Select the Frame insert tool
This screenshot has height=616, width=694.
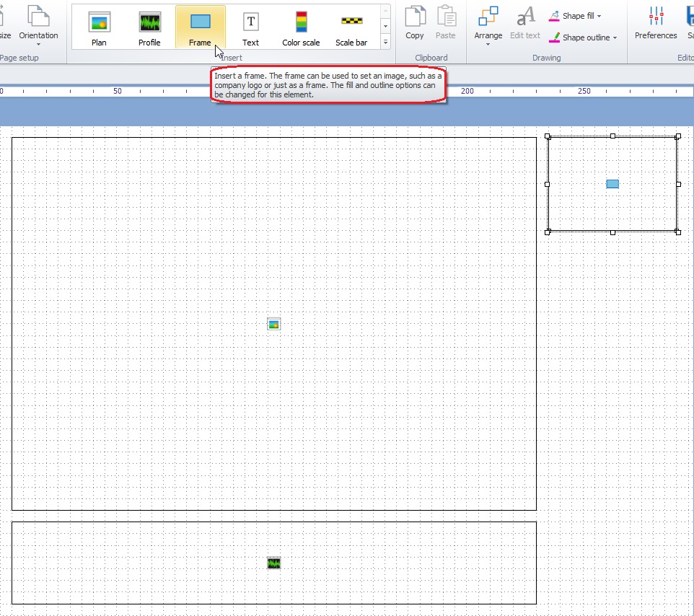point(200,27)
